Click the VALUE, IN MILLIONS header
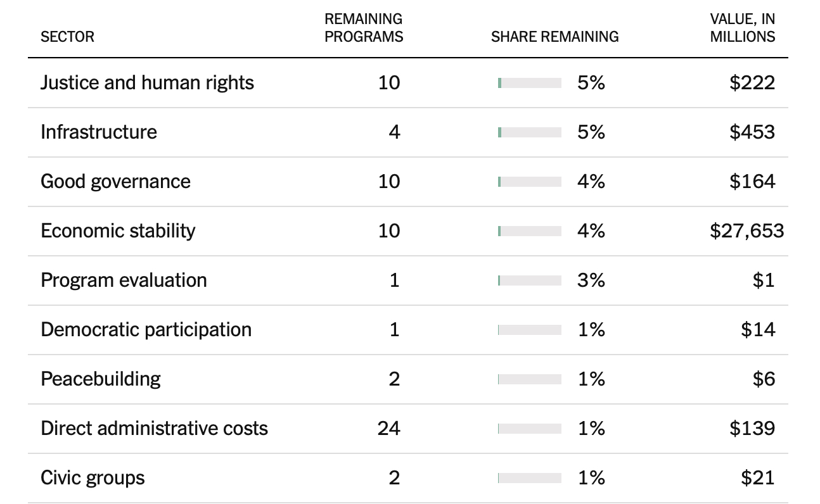The width and height of the screenshot is (820, 504). [742, 28]
